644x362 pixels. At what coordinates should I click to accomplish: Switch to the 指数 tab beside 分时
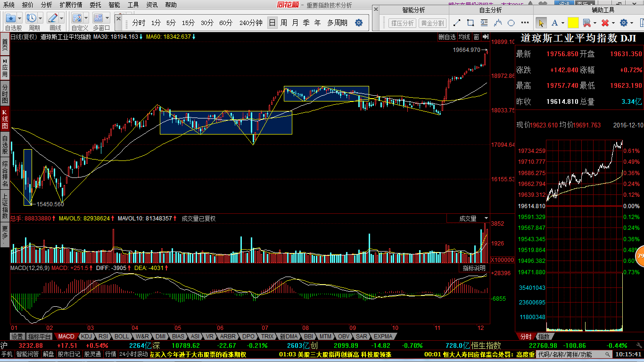tap(544, 337)
